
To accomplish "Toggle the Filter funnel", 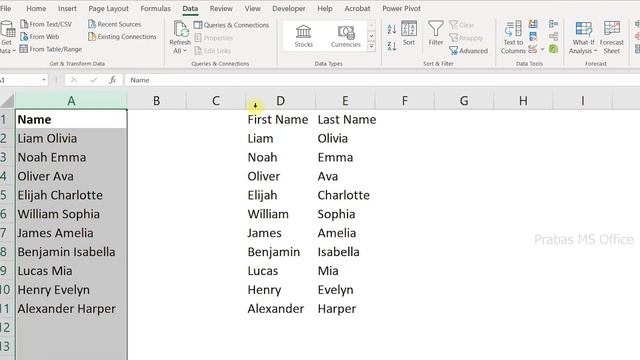I will click(x=436, y=33).
